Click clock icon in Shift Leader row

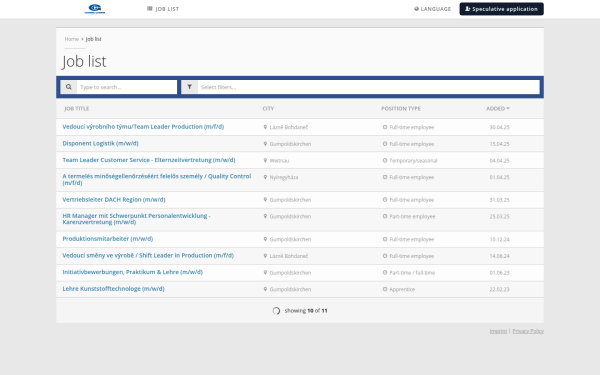click(x=385, y=256)
